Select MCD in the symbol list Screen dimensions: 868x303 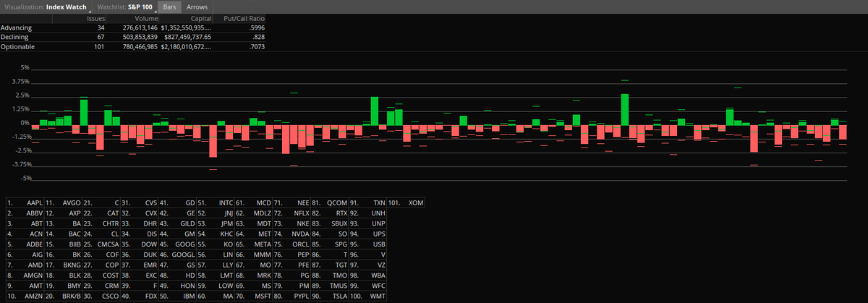[263, 203]
